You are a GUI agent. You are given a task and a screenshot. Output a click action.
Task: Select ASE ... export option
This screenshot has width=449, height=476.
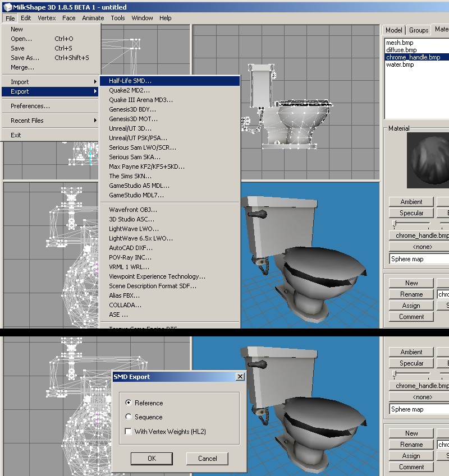tap(170, 315)
